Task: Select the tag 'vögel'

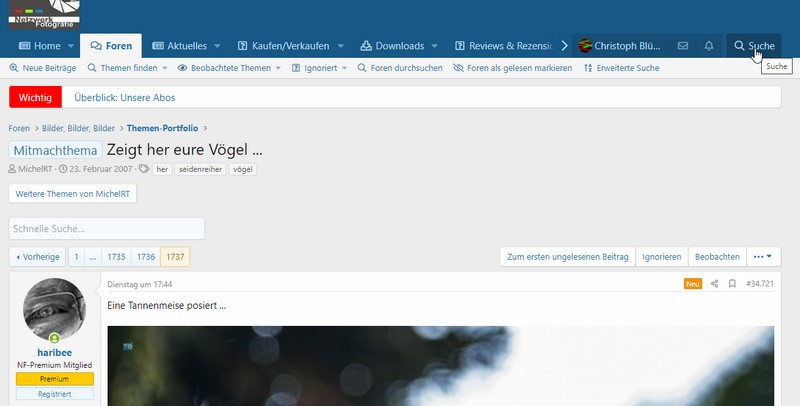Action: [243, 169]
